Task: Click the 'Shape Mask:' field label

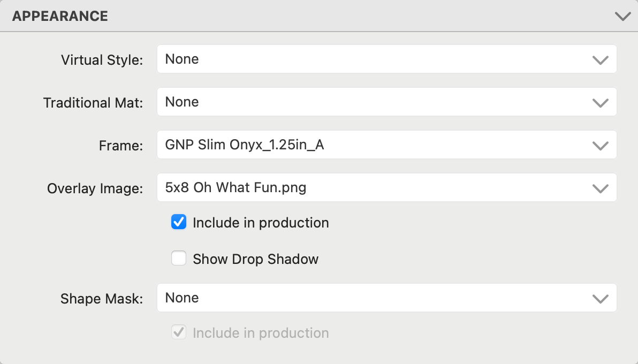Action: (102, 299)
